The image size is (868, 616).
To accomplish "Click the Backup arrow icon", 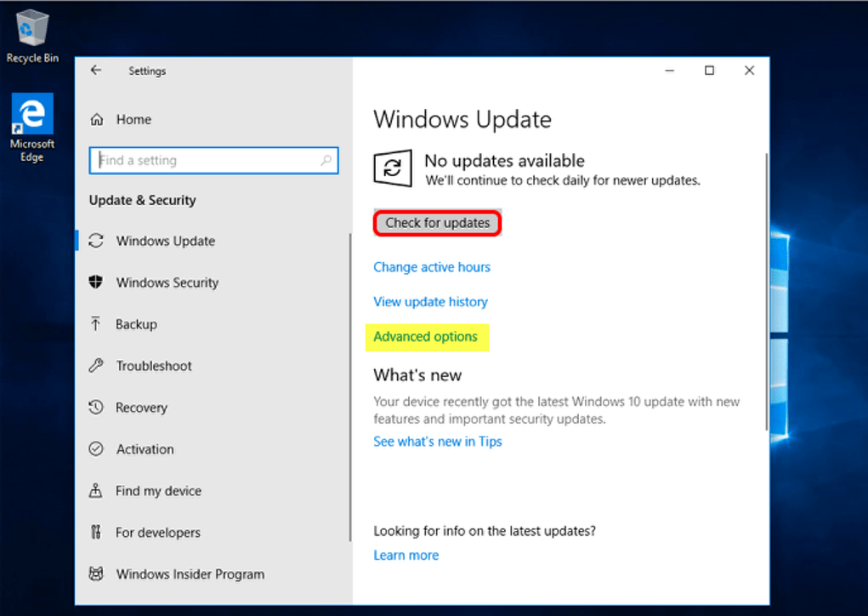I will coord(96,324).
